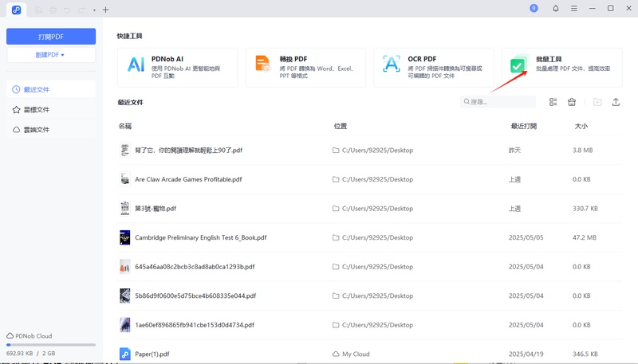The image size is (638, 364).
Task: Open the hamburger main menu
Action: (573, 9)
